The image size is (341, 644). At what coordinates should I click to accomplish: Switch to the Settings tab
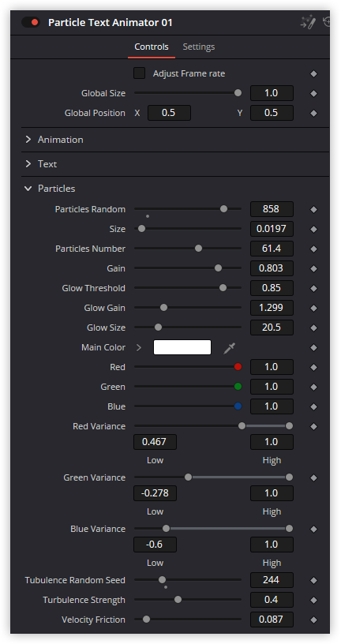[x=199, y=47]
